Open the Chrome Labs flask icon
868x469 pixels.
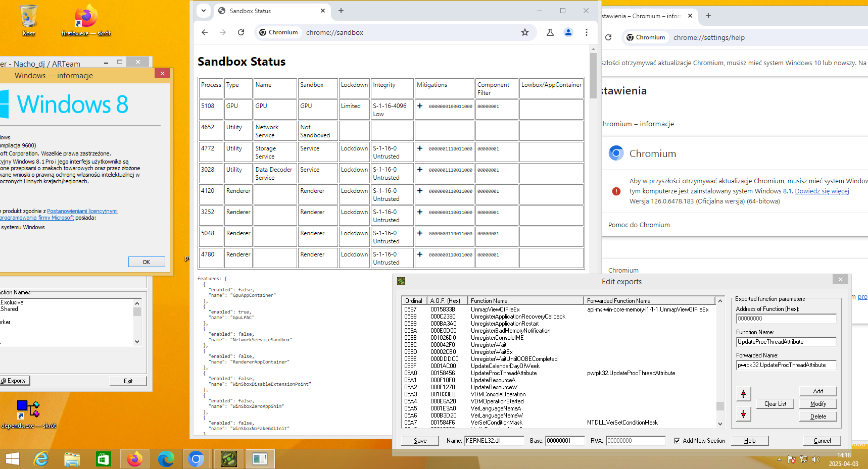coord(550,32)
